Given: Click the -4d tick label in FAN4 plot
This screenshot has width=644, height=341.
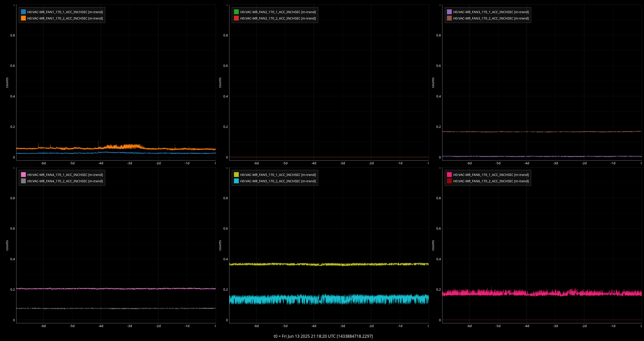Looking at the screenshot, I should click(101, 326).
